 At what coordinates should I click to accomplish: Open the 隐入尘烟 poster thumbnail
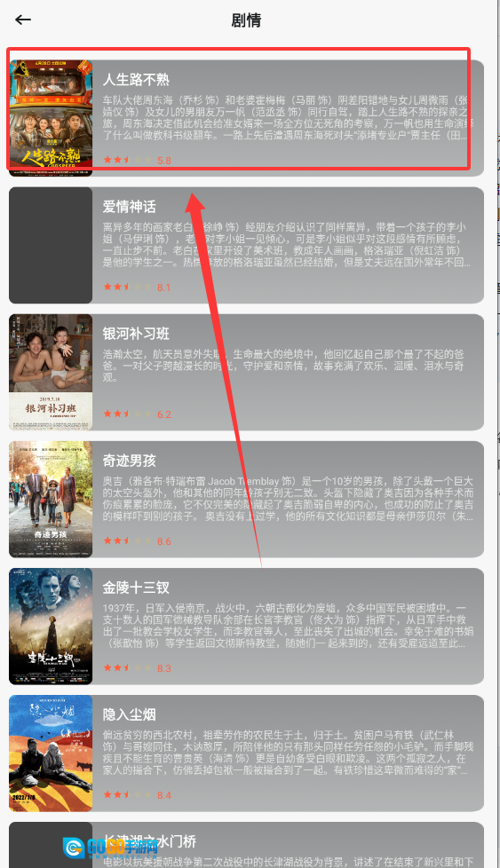(x=51, y=753)
